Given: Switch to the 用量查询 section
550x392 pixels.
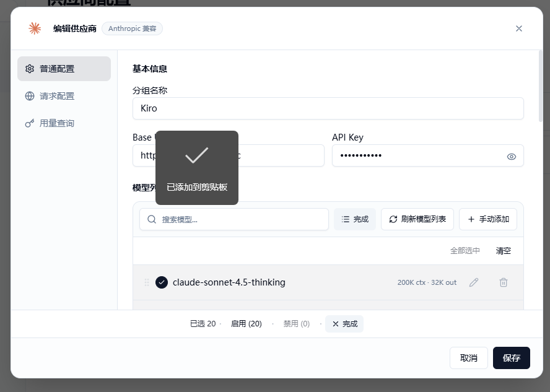Looking at the screenshot, I should click(64, 123).
